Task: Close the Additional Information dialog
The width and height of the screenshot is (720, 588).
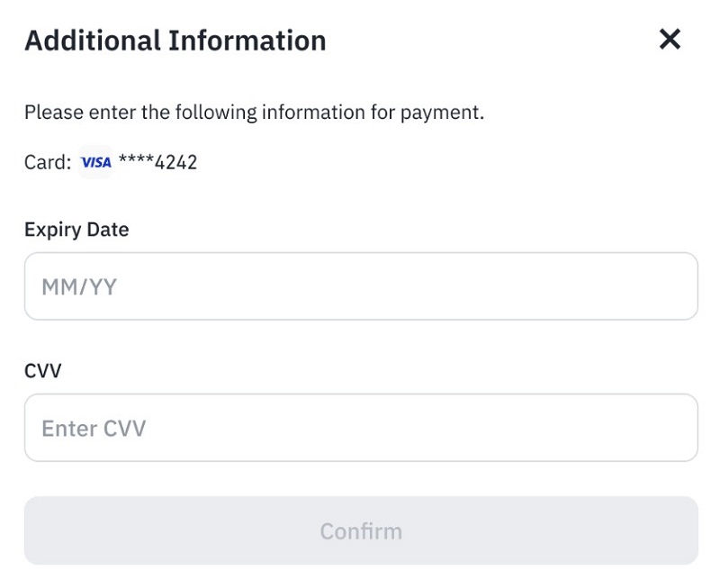Action: coord(670,39)
